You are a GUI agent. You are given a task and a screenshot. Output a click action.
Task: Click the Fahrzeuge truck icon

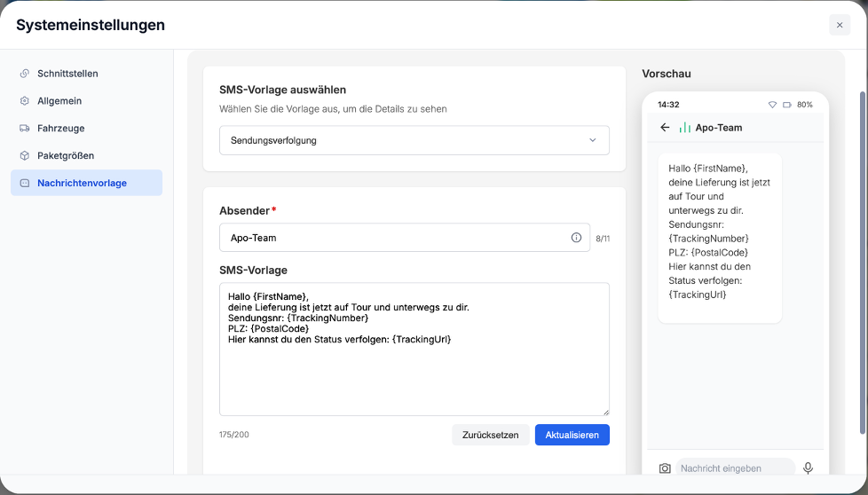click(x=25, y=129)
